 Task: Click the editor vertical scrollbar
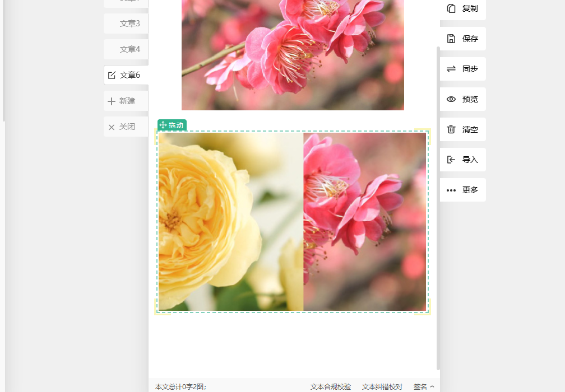(438, 207)
